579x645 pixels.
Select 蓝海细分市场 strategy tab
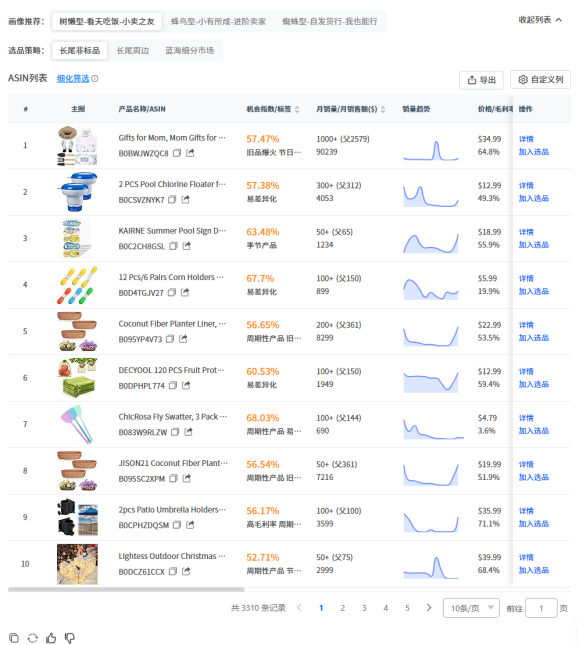click(190, 51)
